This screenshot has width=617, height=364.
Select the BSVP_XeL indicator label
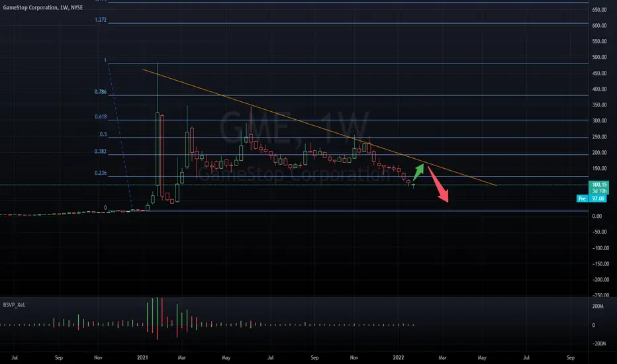(14, 305)
